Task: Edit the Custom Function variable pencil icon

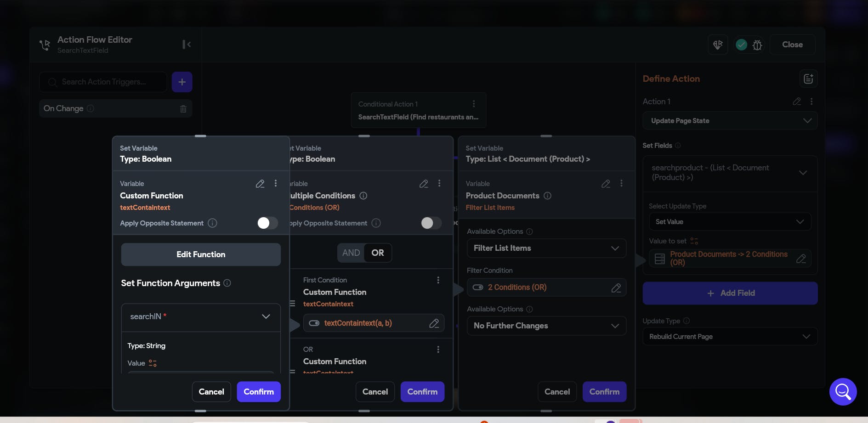Action: coord(260,184)
